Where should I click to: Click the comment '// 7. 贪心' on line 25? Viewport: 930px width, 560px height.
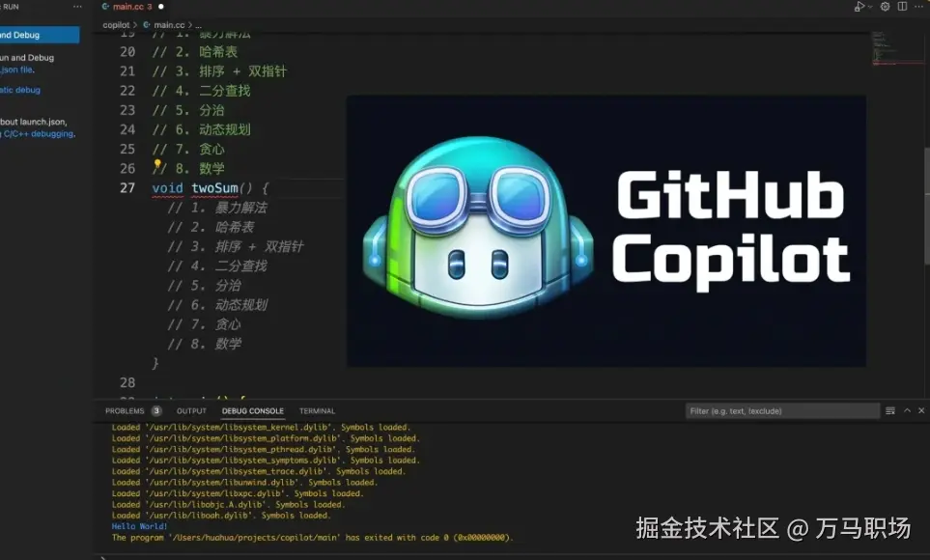[x=188, y=149]
